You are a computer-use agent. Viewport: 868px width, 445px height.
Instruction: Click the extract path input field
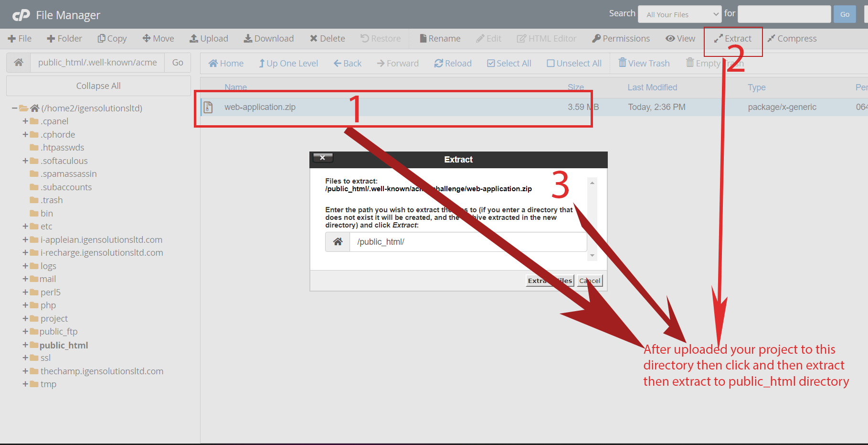468,242
